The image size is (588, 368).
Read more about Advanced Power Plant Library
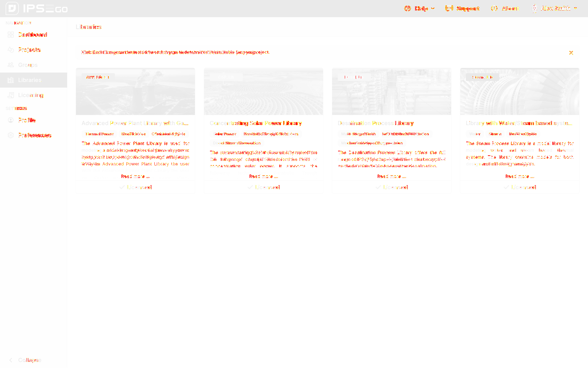coord(135,176)
